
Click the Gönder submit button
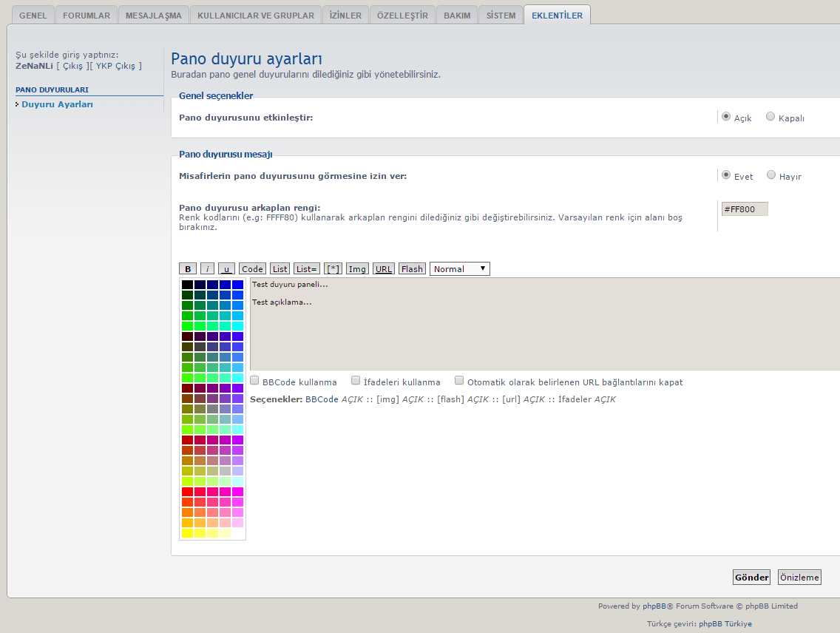pos(751,578)
